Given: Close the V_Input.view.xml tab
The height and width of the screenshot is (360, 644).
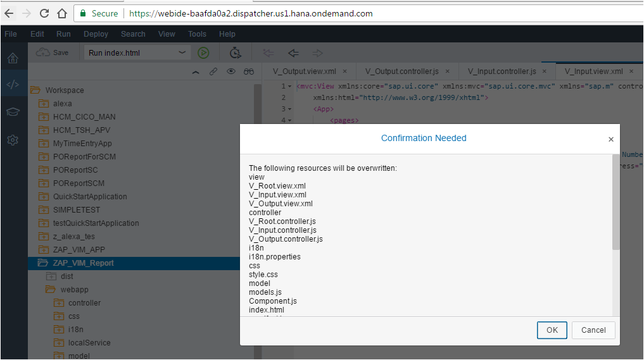Looking at the screenshot, I should point(632,71).
